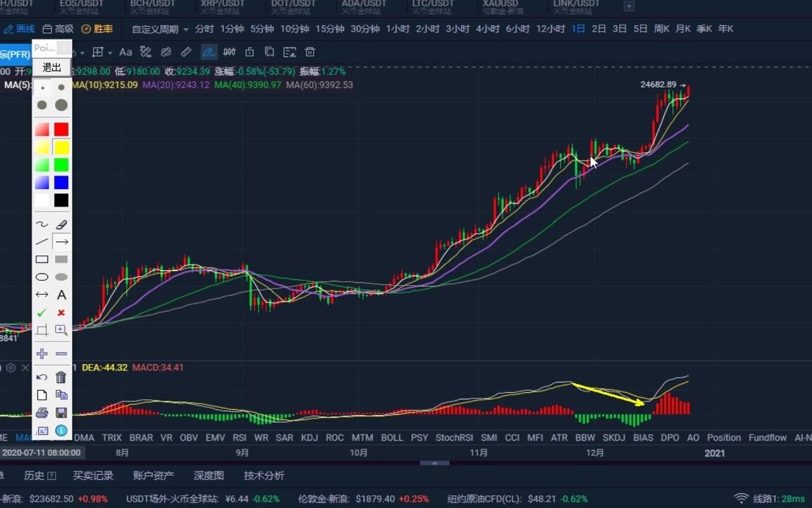The width and height of the screenshot is (812, 508).
Task: Switch to the 分时 view
Action: 204,29
